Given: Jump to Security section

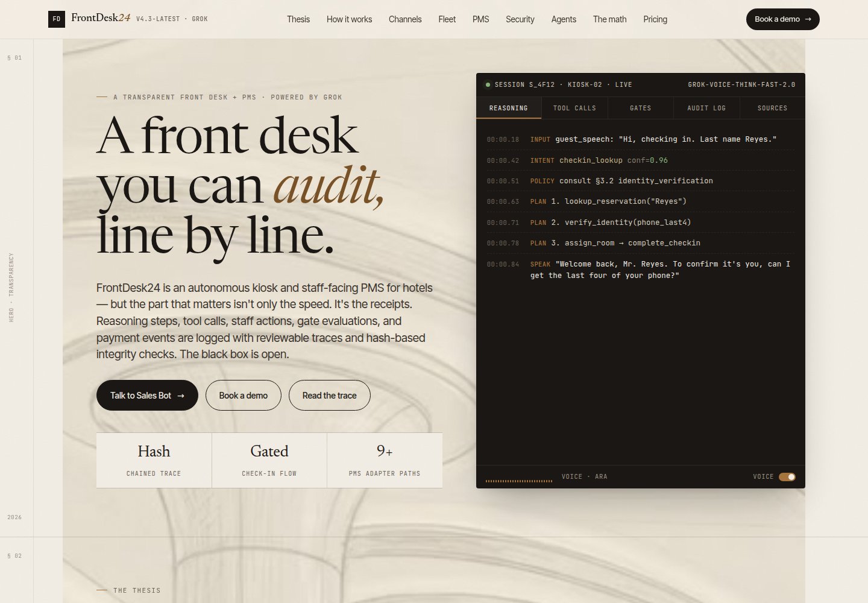Looking at the screenshot, I should (x=520, y=19).
